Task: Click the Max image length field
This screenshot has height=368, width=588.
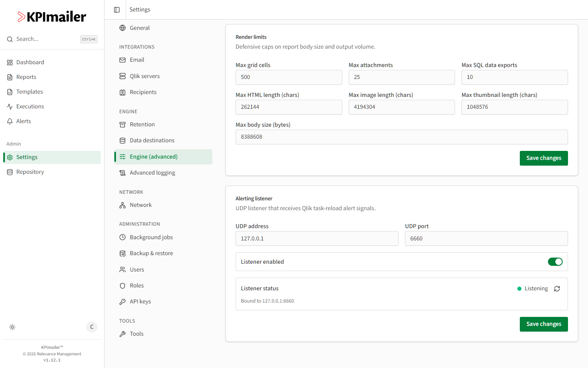Action: 402,107
